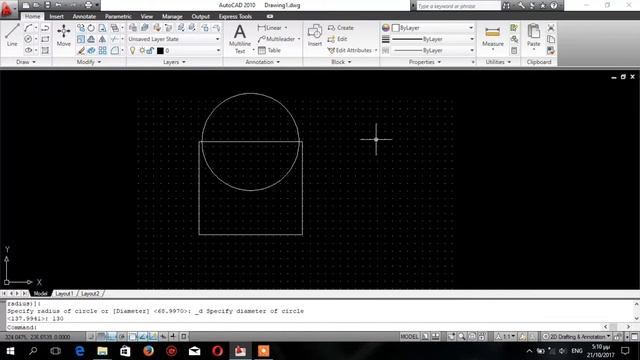
Task: Click the Cut icon in Clipboard
Action: coord(551,28)
